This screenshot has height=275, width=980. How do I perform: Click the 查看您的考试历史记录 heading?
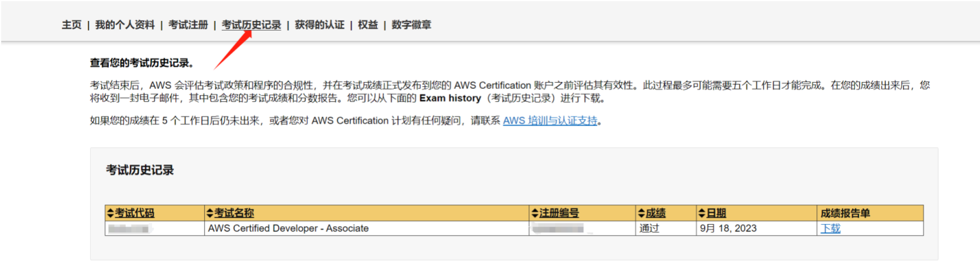[x=142, y=63]
